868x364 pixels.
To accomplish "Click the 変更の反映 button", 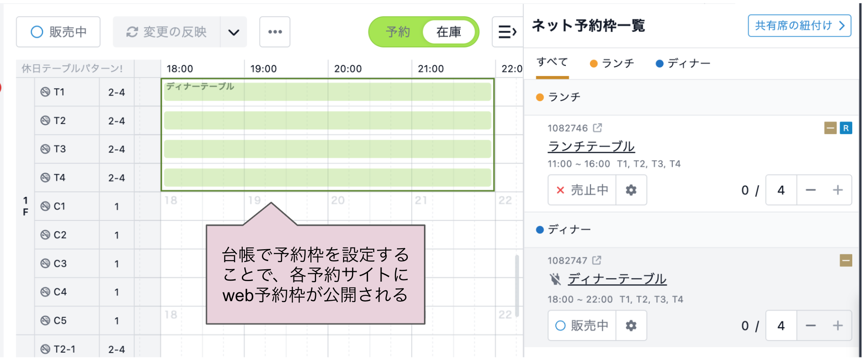I will point(166,31).
